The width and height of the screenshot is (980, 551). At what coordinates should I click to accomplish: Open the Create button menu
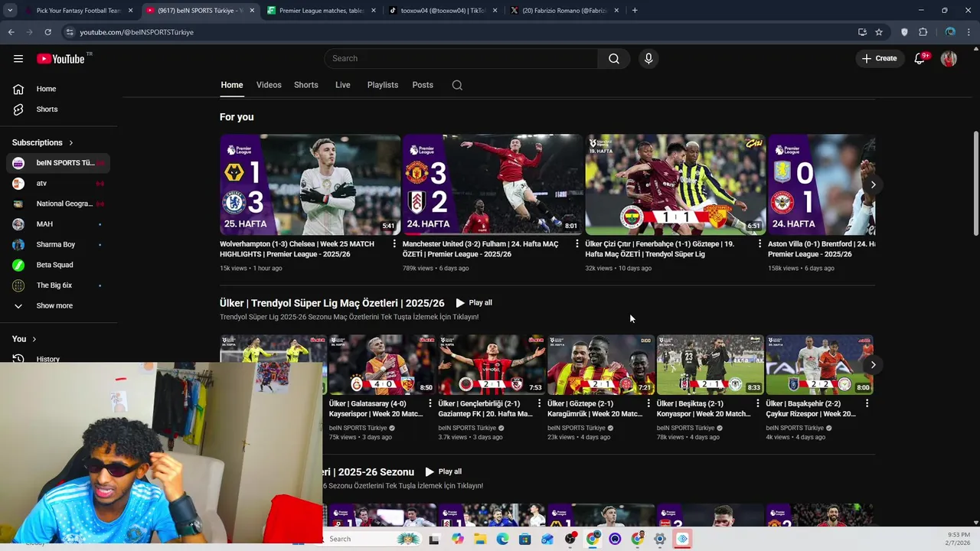click(x=879, y=58)
